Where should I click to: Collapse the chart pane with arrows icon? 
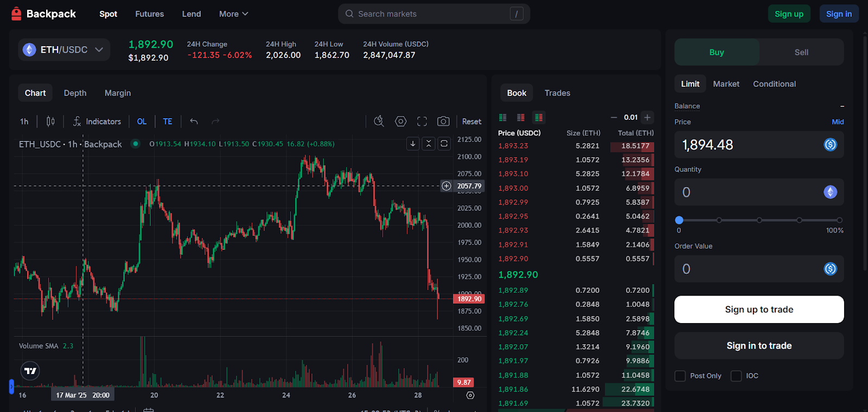(429, 144)
